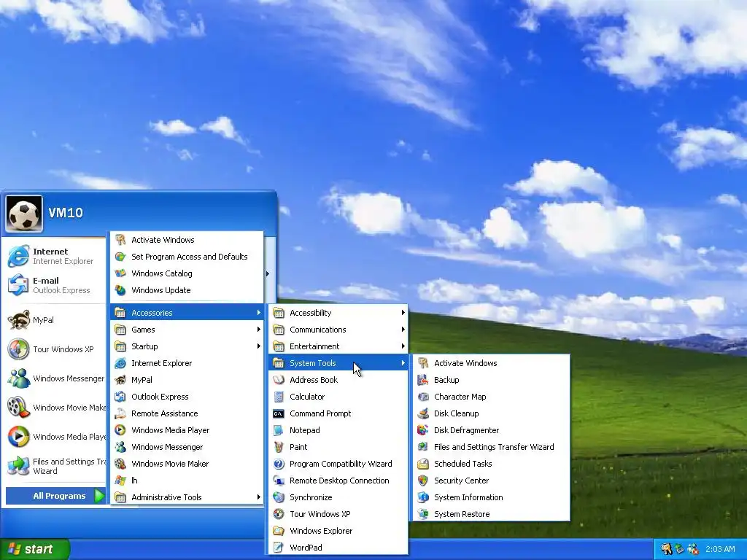This screenshot has width=747, height=560.
Task: Expand the Entertainment submenu arrow
Action: point(403,346)
